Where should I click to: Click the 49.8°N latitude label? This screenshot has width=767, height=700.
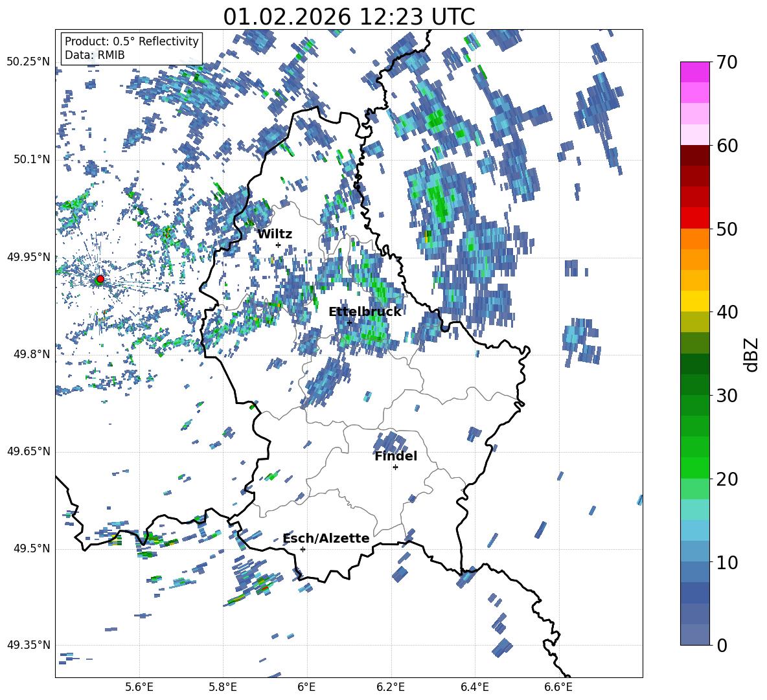click(32, 354)
